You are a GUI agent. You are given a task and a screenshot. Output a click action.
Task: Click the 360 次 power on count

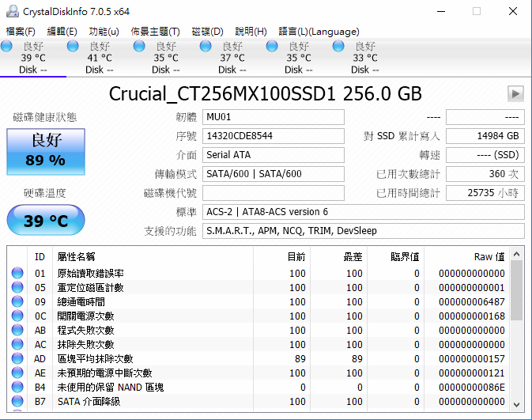485,174
